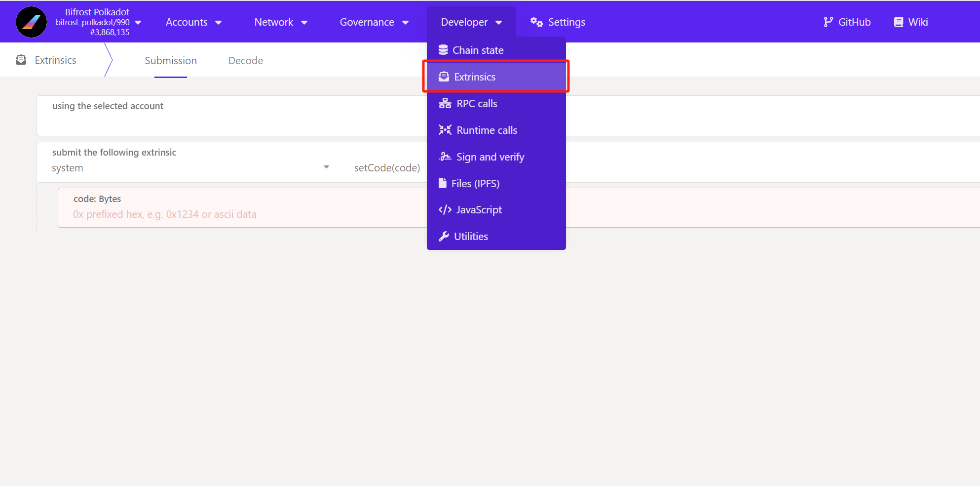Open the system pallet selector arrow
Viewport: 980px width, 486px height.
pyautogui.click(x=326, y=167)
